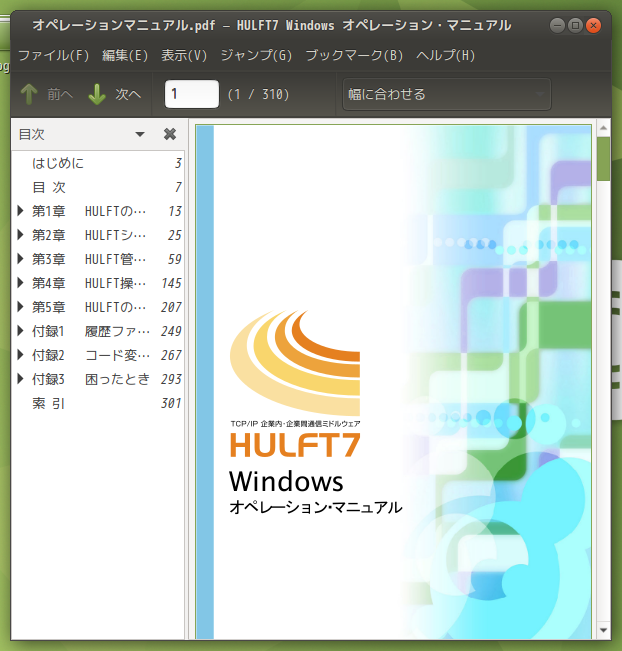Click the green down arrow Next page icon

97,94
